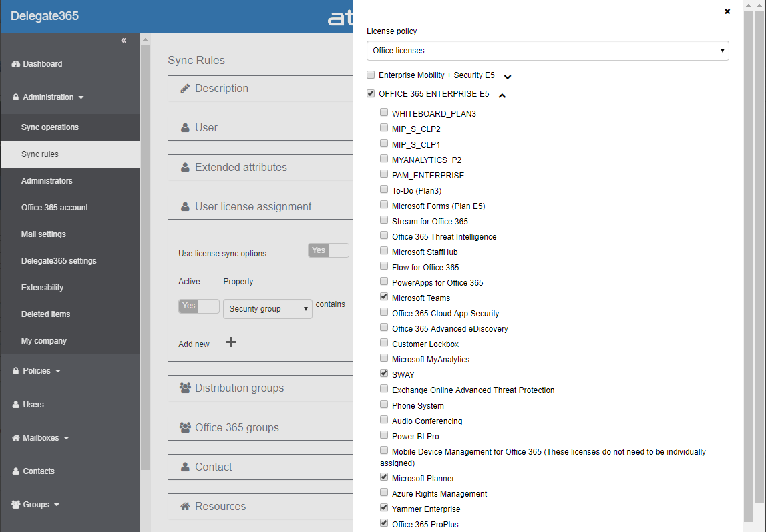The height and width of the screenshot is (532, 766).
Task: Click the Users person icon
Action: 15,404
